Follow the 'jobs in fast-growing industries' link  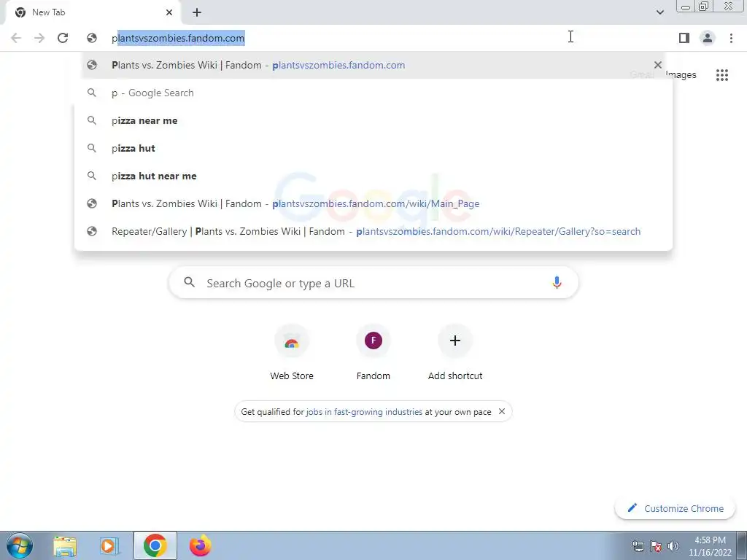[364, 412]
